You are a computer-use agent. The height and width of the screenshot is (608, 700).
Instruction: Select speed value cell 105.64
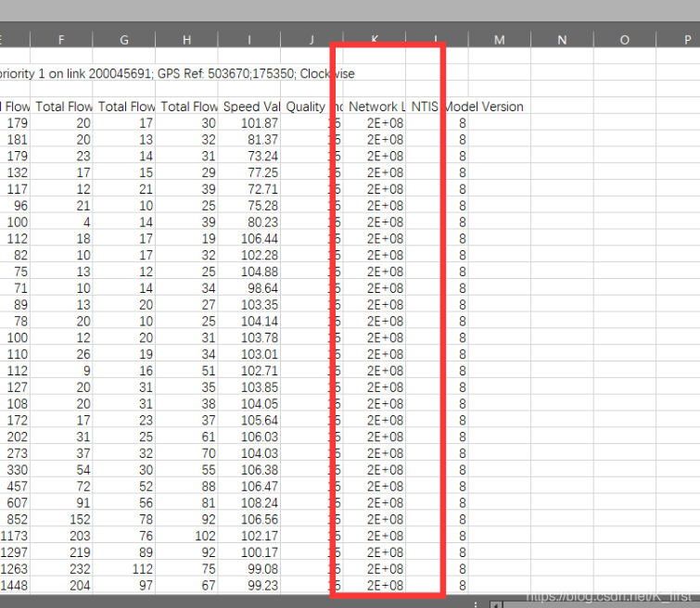point(249,420)
